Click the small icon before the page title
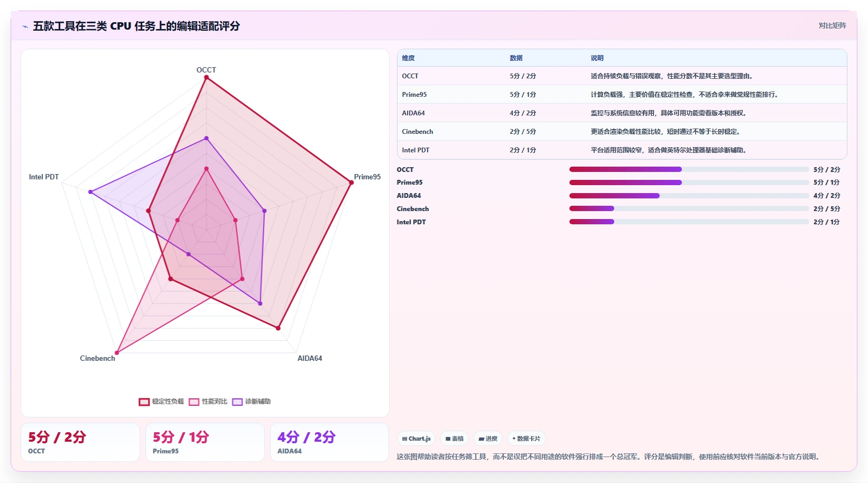Viewport: 868px width, 483px height. coord(25,26)
